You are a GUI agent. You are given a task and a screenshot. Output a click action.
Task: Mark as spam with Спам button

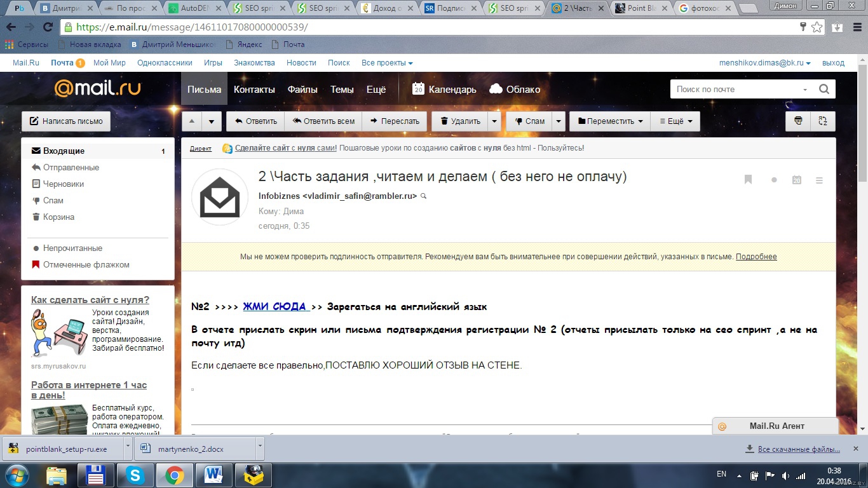[529, 121]
